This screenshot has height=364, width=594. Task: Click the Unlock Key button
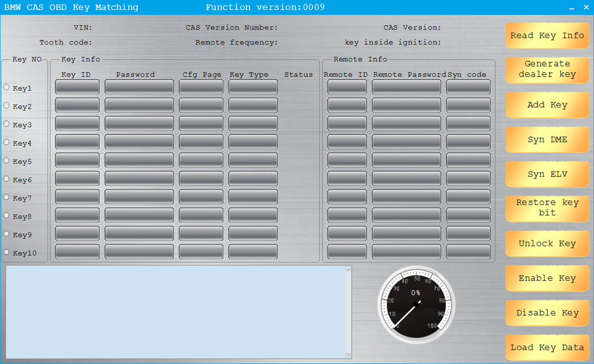pyautogui.click(x=547, y=243)
